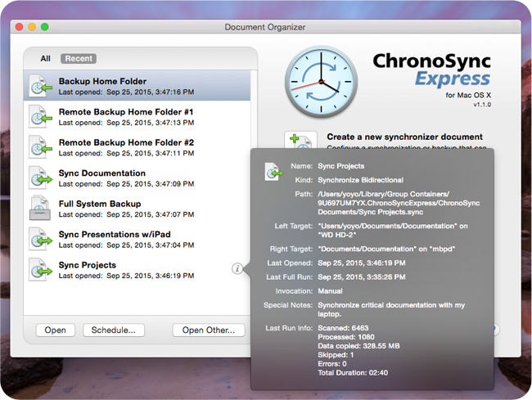Image resolution: width=532 pixels, height=400 pixels.
Task: Click the Open Other... button
Action: (x=209, y=330)
